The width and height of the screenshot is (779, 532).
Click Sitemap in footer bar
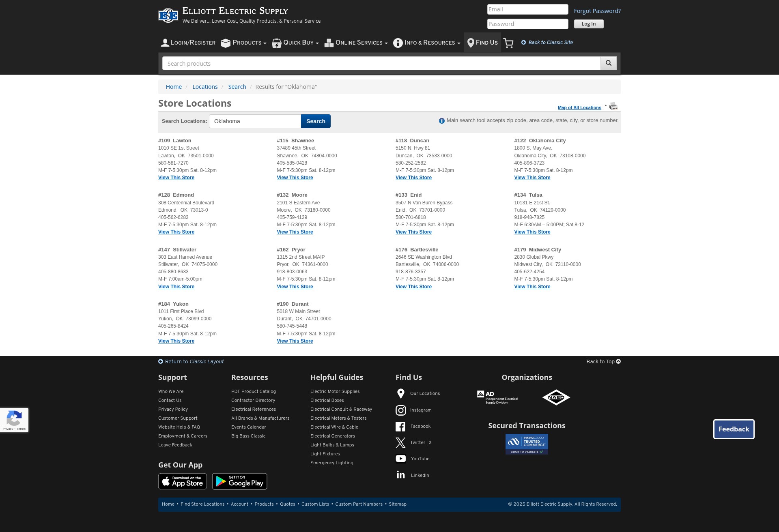click(x=398, y=504)
